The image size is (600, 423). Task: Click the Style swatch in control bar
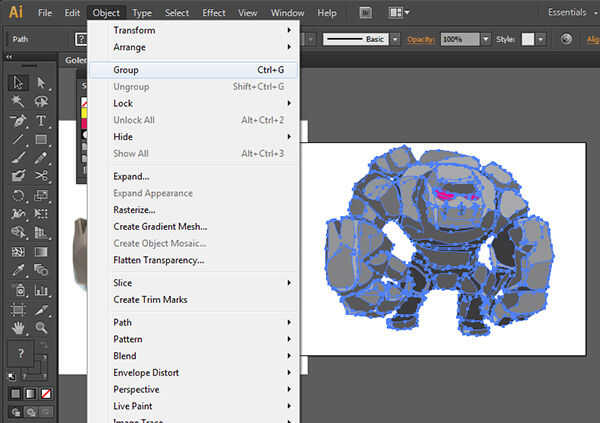(x=528, y=39)
